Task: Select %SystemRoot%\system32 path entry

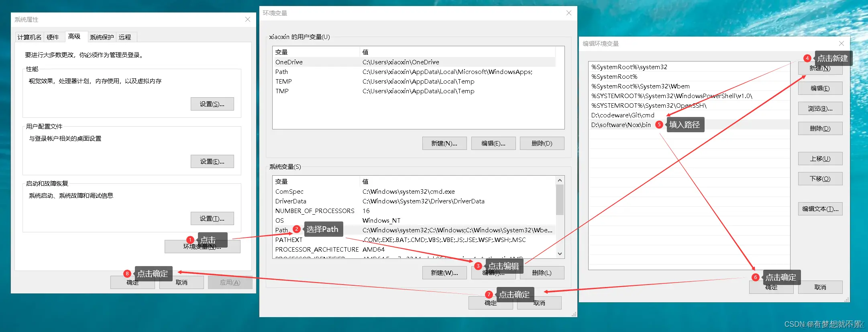Action: tap(689, 67)
